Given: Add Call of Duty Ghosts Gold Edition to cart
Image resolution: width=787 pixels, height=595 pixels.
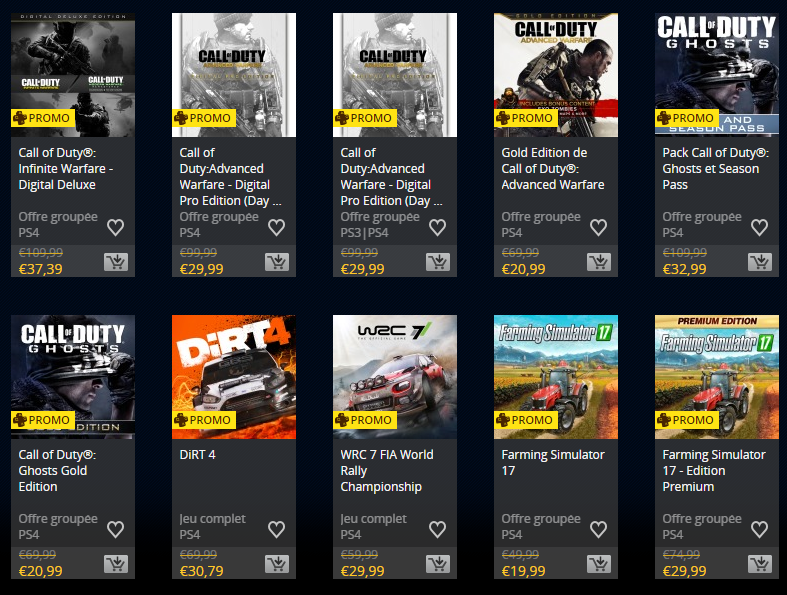Looking at the screenshot, I should [116, 564].
